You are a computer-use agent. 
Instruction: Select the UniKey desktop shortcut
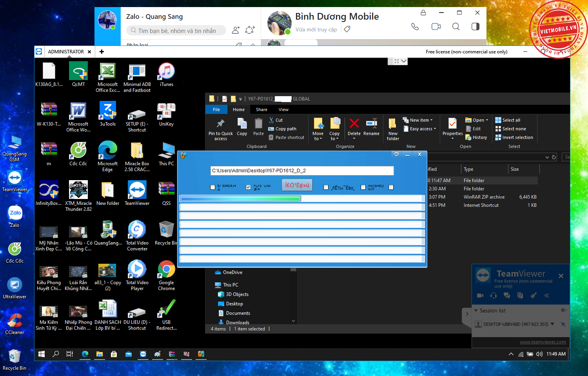[166, 114]
